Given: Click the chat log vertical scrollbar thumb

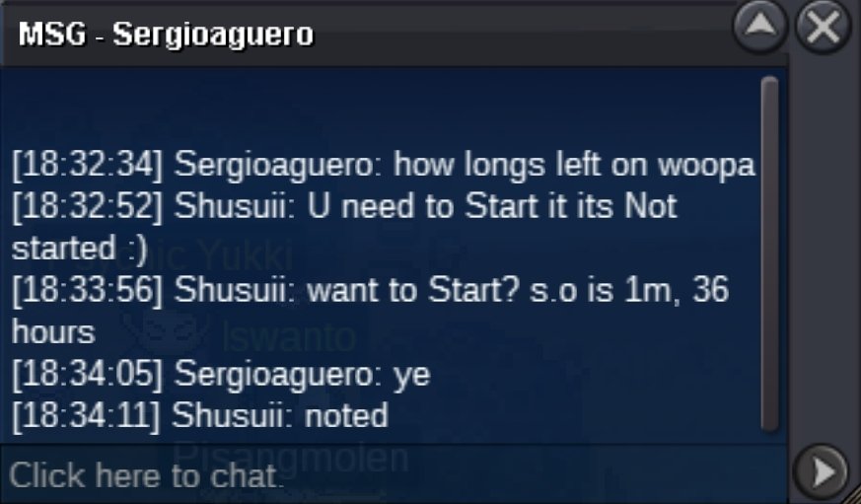Looking at the screenshot, I should pyautogui.click(x=770, y=254).
